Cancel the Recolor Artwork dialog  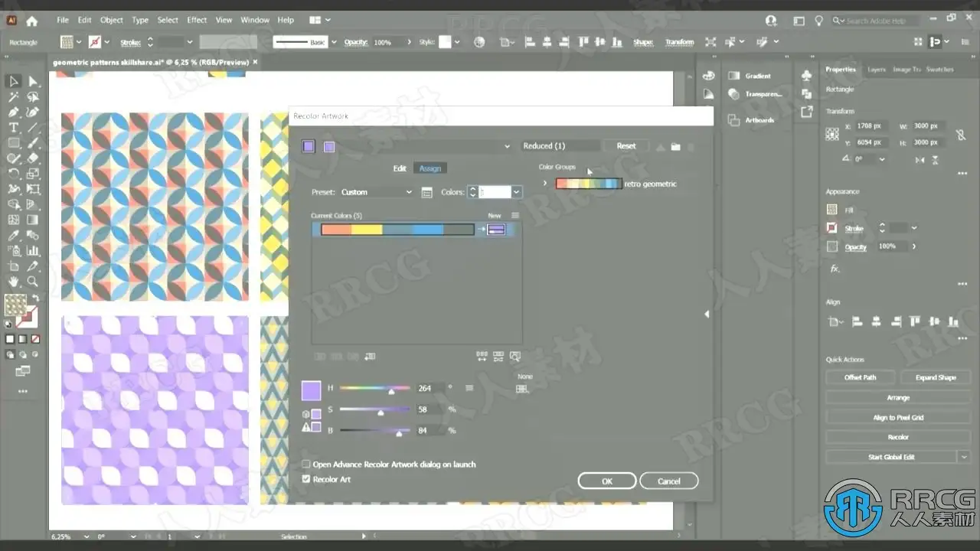click(669, 481)
